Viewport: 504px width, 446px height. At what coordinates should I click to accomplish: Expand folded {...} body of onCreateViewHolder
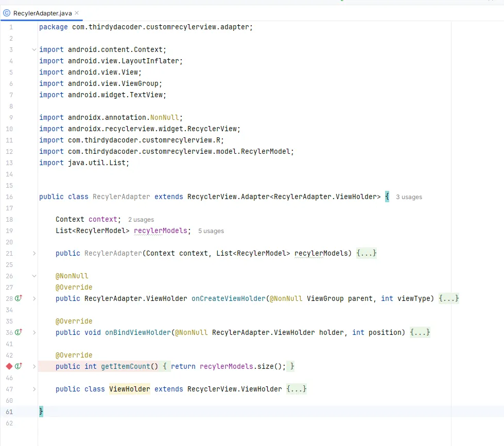click(x=449, y=298)
